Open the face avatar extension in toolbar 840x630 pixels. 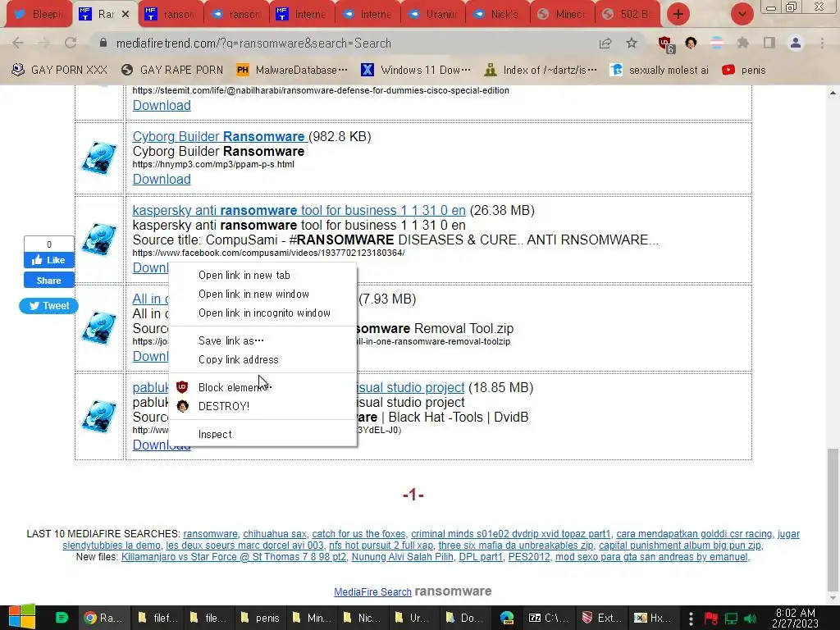[691, 43]
